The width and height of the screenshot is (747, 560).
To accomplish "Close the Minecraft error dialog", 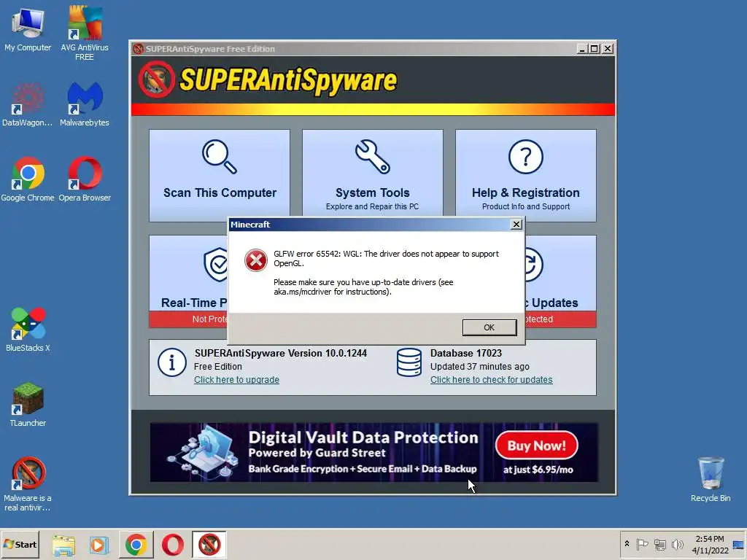I will 516,225.
